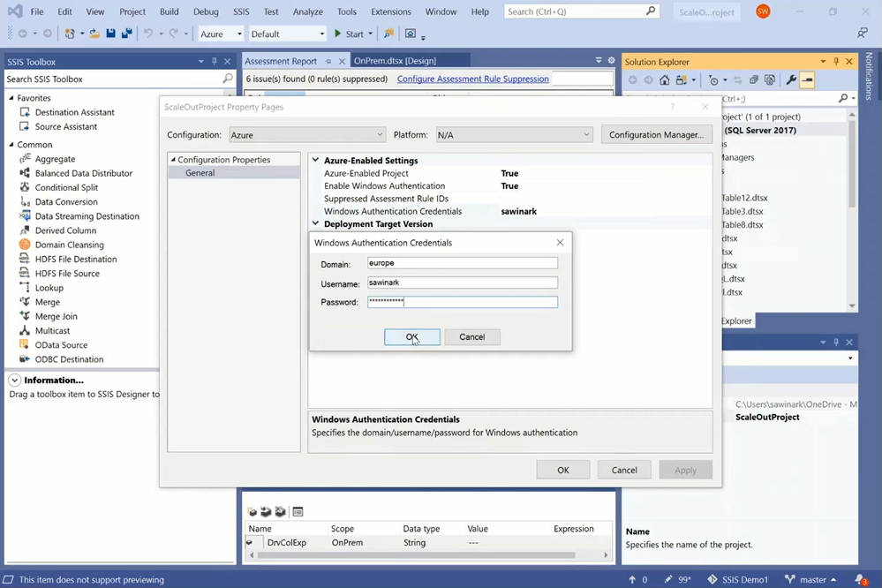Viewport: 882px width, 588px height.
Task: Click the Start green play icon
Action: click(x=337, y=34)
